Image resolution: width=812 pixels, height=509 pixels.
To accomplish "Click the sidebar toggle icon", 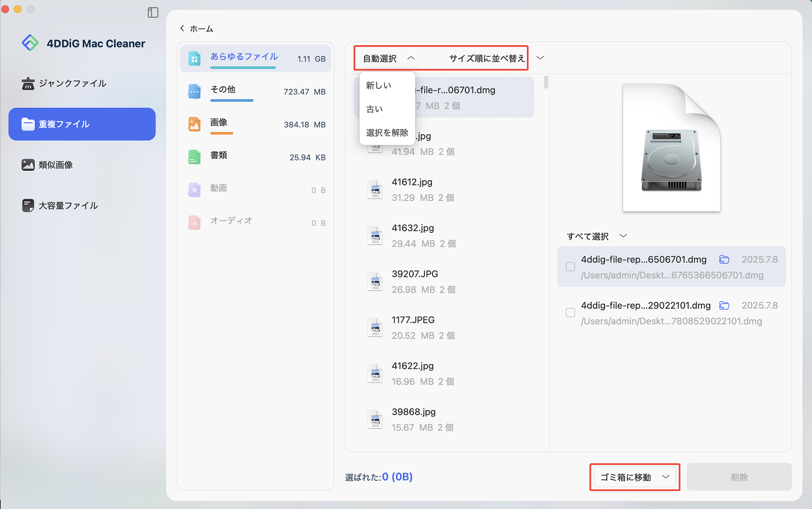I will pos(153,13).
